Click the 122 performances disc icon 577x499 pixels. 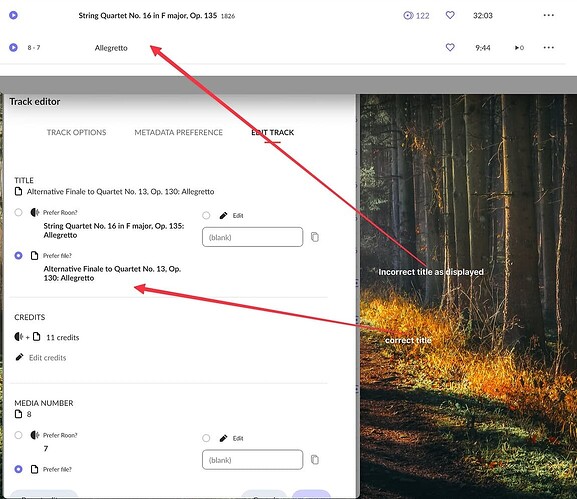(x=408, y=15)
